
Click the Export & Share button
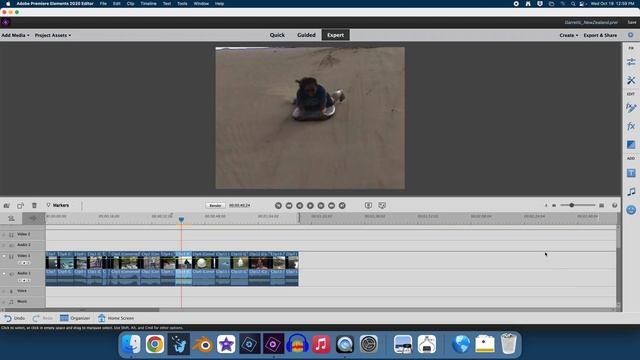click(600, 35)
